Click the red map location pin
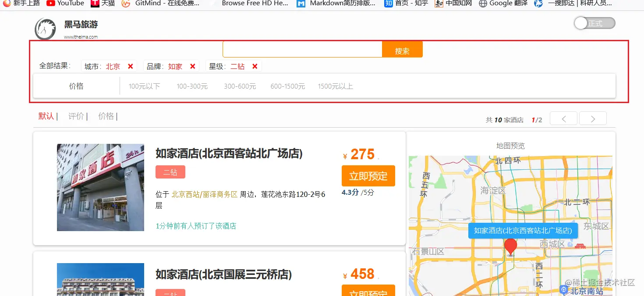Screen dimensions: 644x296 510,247
